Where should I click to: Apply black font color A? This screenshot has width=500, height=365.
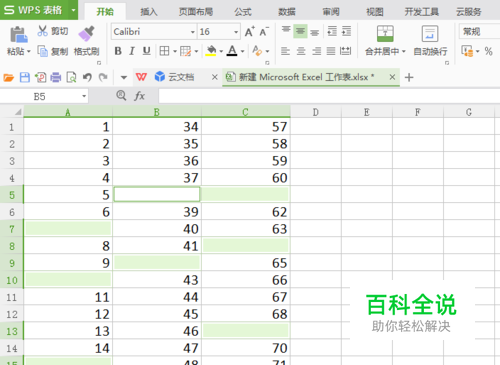(232, 51)
